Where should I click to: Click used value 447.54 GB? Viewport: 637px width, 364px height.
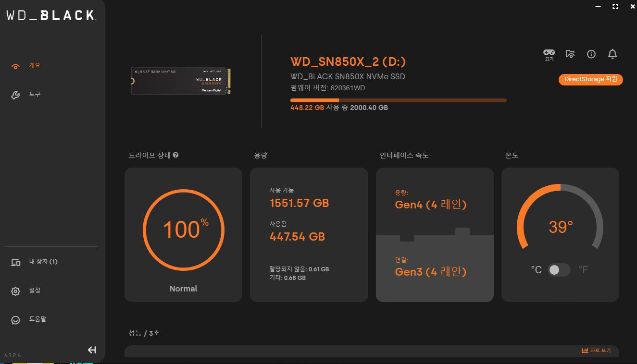[x=297, y=236]
